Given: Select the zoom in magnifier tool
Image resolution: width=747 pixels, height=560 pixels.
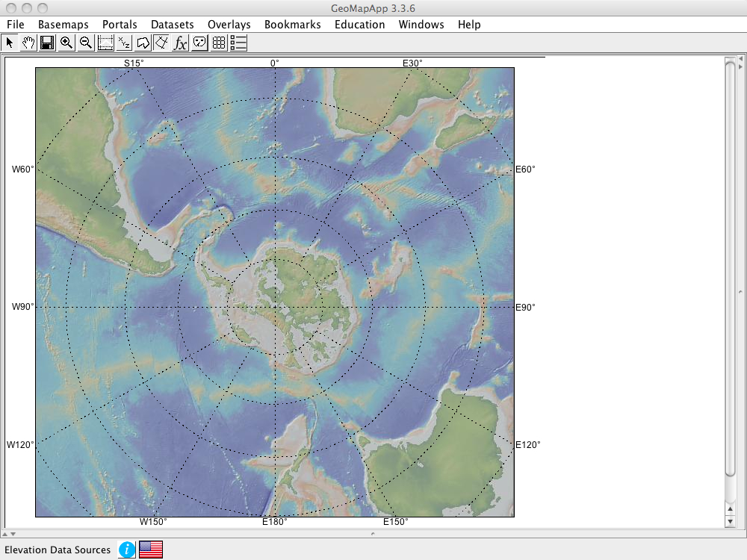Looking at the screenshot, I should click(66, 43).
